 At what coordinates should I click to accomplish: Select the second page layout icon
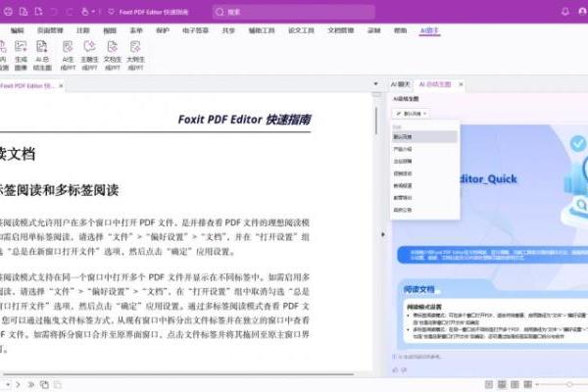502,384
